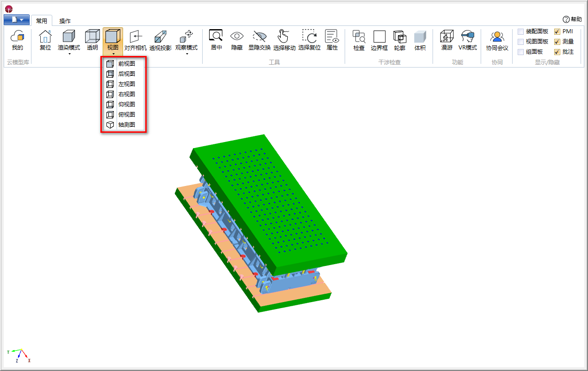588x371 pixels.
Task: Select the 选择移动 move tool
Action: pyautogui.click(x=284, y=41)
